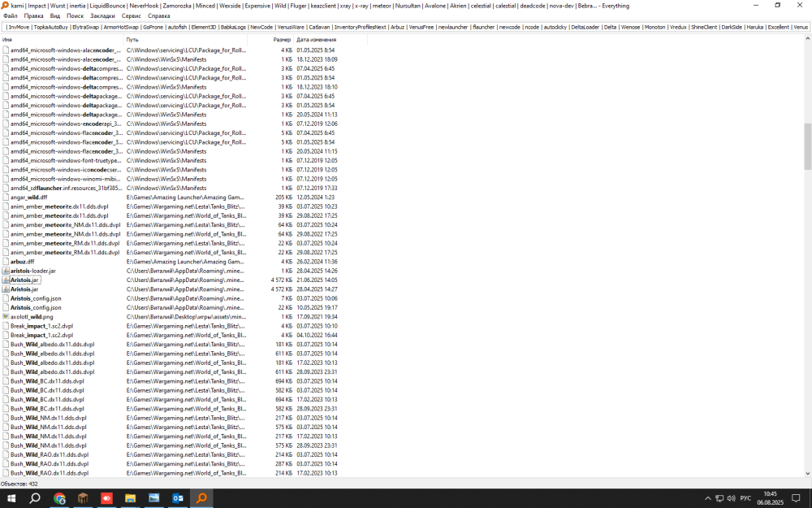The height and width of the screenshot is (508, 812).
Task: Sort by the Имя column header
Action: pyautogui.click(x=62, y=39)
